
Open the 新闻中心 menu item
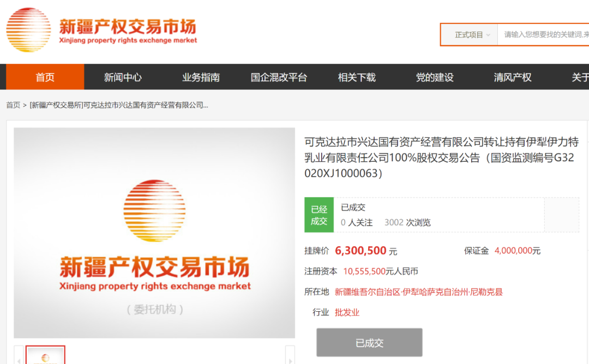tap(123, 77)
